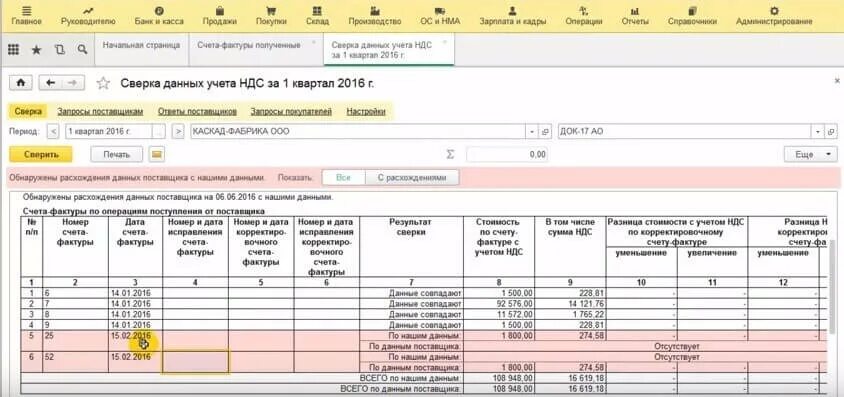Open the Главное section
The width and height of the screenshot is (844, 397).
point(26,16)
